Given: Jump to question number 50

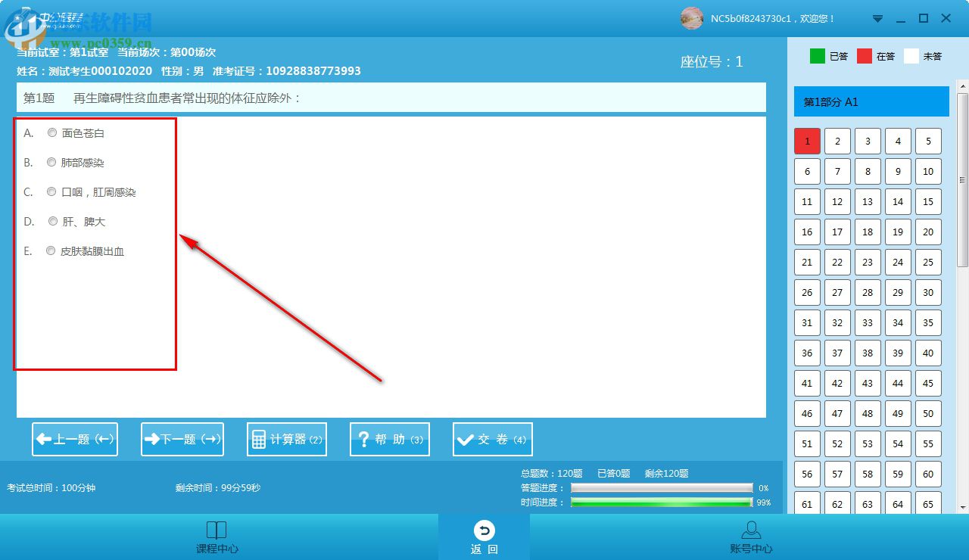Looking at the screenshot, I should pos(928,413).
